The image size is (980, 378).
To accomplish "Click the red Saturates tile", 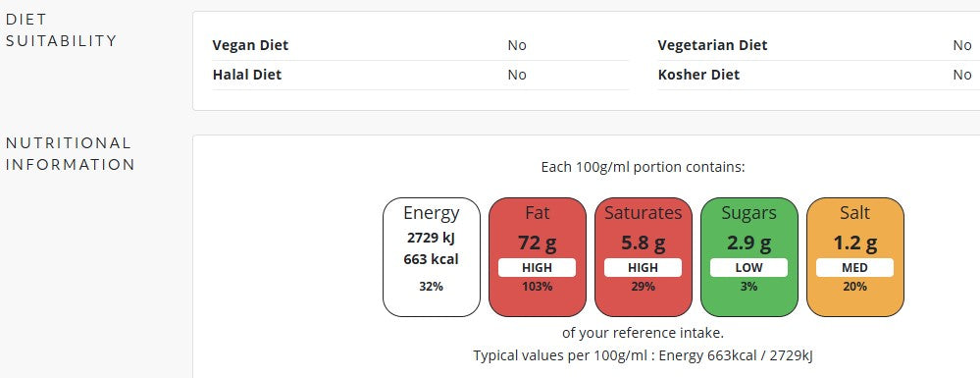I will tap(644, 257).
